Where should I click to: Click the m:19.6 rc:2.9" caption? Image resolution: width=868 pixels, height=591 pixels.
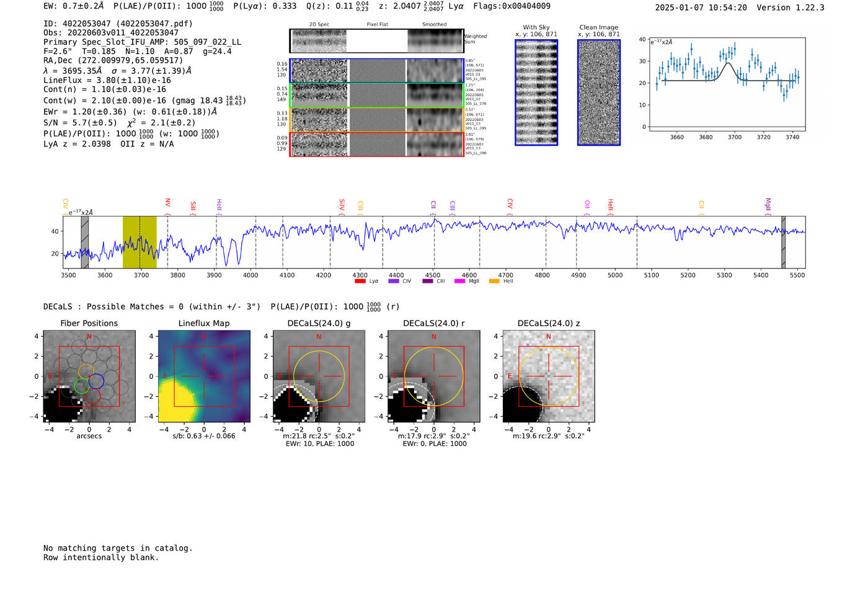[x=549, y=436]
